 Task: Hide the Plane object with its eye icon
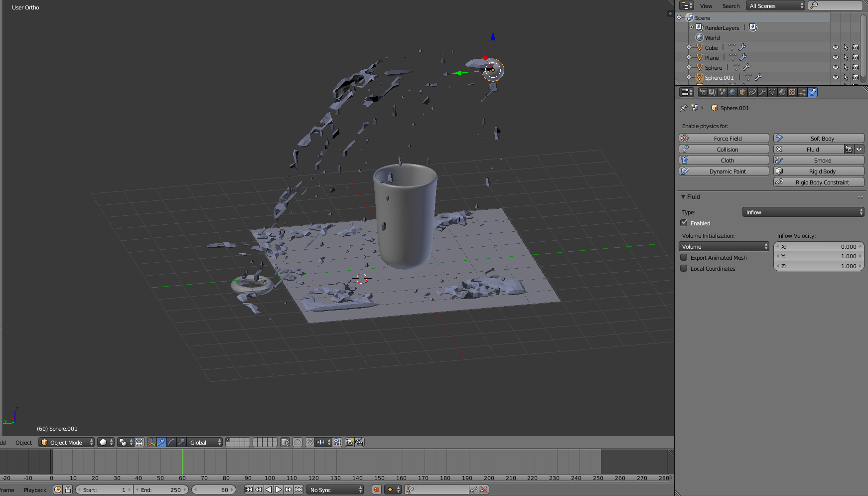pos(836,57)
